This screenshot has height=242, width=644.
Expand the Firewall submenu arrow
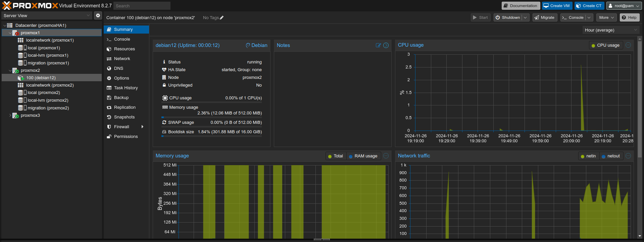(x=143, y=127)
